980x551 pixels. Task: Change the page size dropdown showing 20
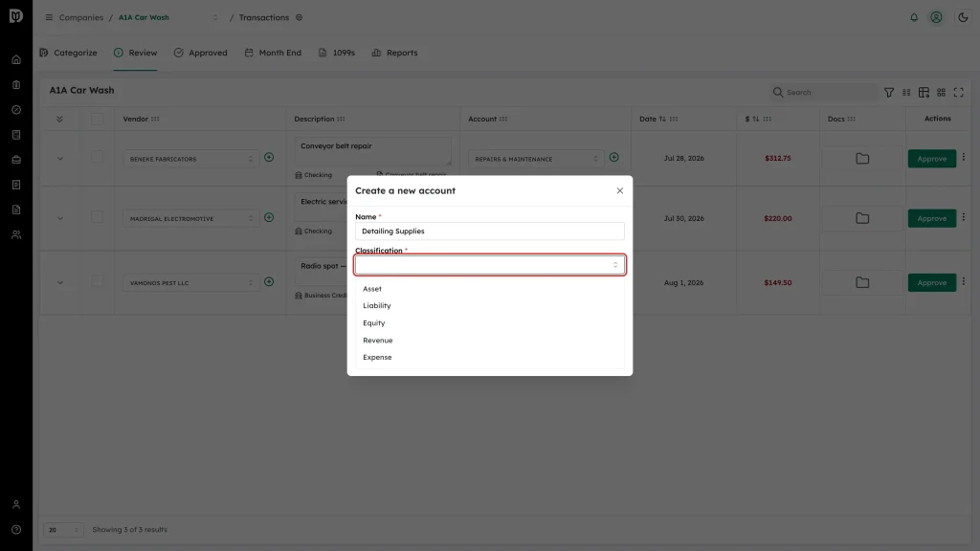(x=63, y=530)
